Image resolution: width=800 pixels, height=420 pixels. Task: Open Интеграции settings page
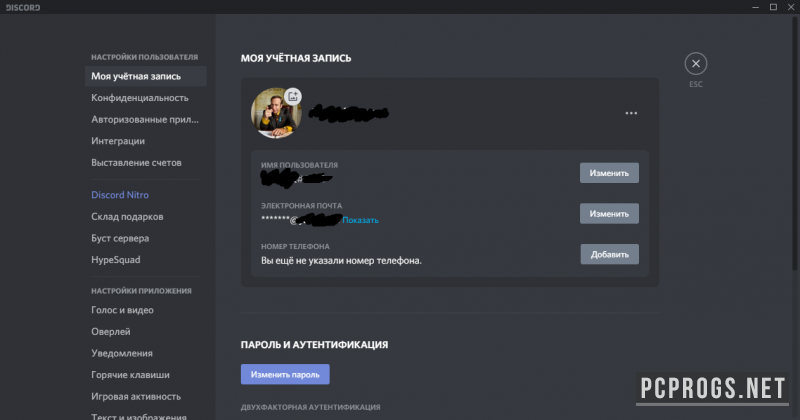(x=118, y=141)
